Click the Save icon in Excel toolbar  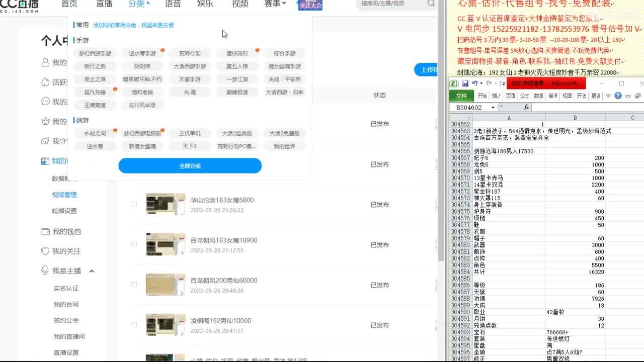[x=465, y=84]
